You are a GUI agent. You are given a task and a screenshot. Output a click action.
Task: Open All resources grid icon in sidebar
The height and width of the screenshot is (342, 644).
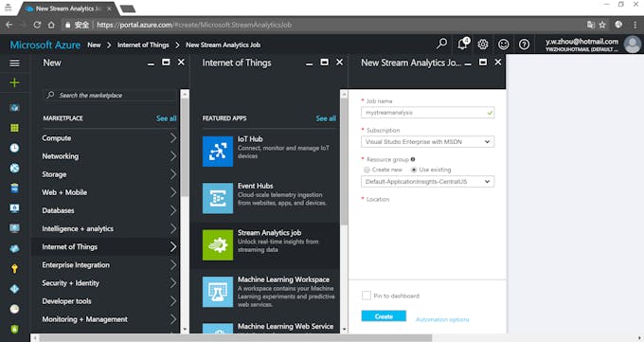tap(14, 128)
